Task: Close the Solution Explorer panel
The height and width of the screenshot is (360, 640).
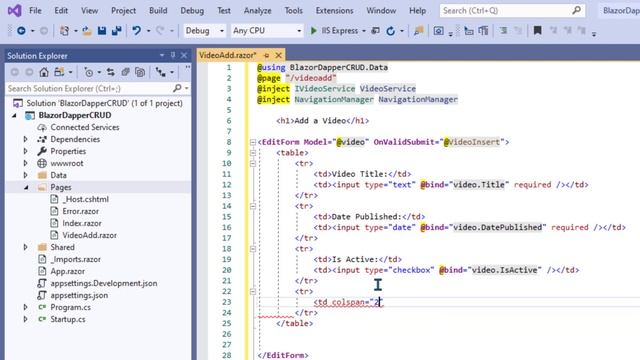Action: [x=184, y=55]
